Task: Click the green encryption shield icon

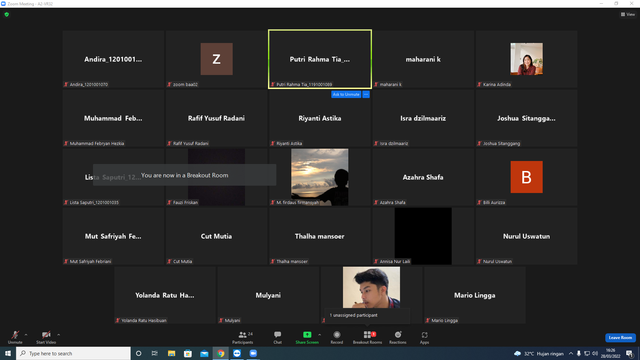Action: [x=7, y=14]
